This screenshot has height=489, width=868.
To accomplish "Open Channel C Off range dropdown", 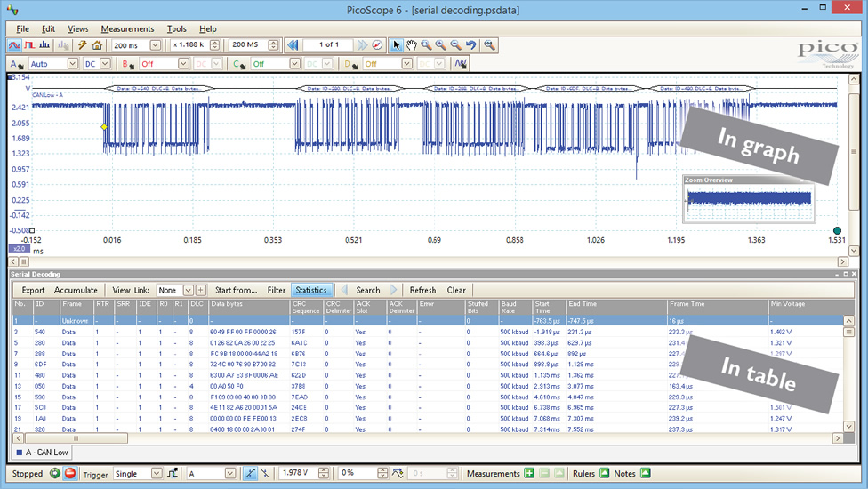I will [295, 64].
